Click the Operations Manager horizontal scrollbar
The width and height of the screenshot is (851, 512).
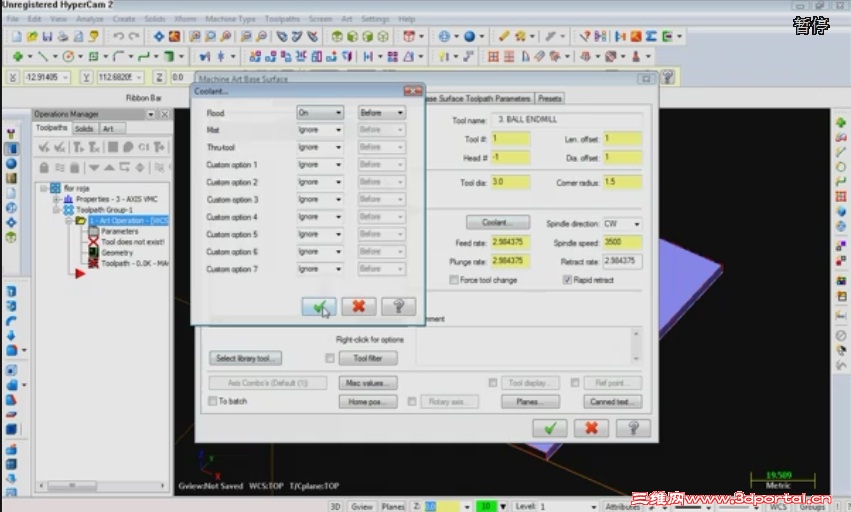pyautogui.click(x=101, y=485)
